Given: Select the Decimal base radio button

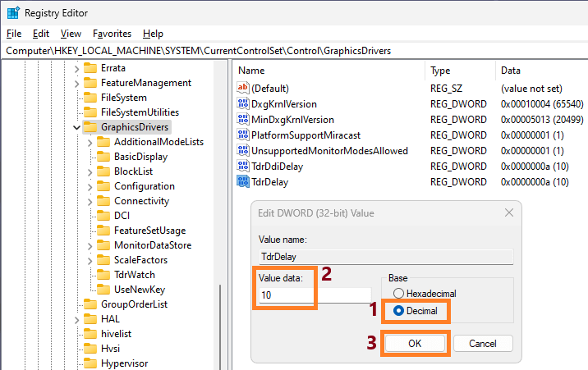Looking at the screenshot, I should [400, 311].
